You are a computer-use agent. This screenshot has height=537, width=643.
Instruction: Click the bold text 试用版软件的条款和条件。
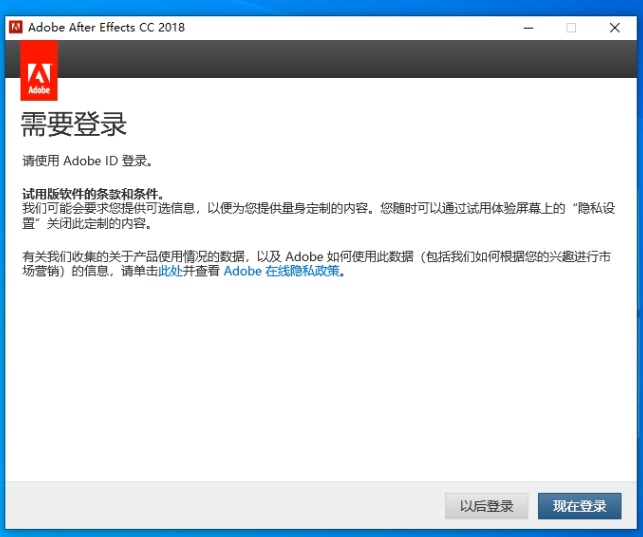tap(93, 193)
